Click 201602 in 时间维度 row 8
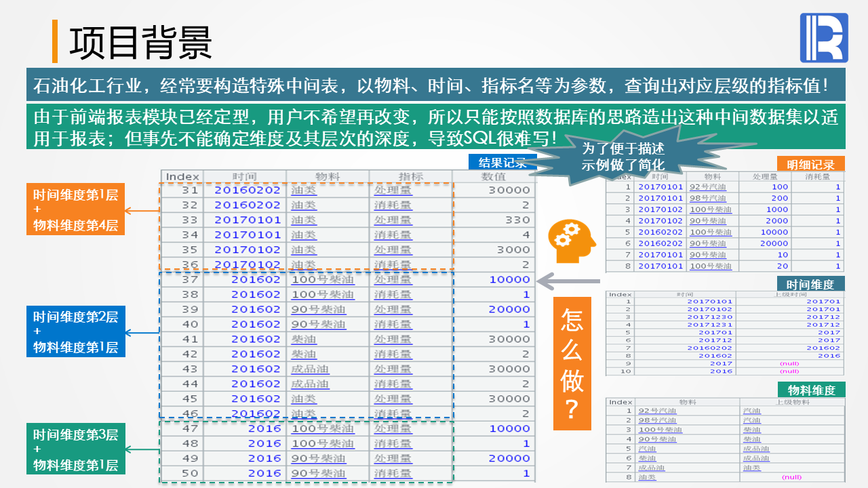The width and height of the screenshot is (868, 488). (x=715, y=355)
